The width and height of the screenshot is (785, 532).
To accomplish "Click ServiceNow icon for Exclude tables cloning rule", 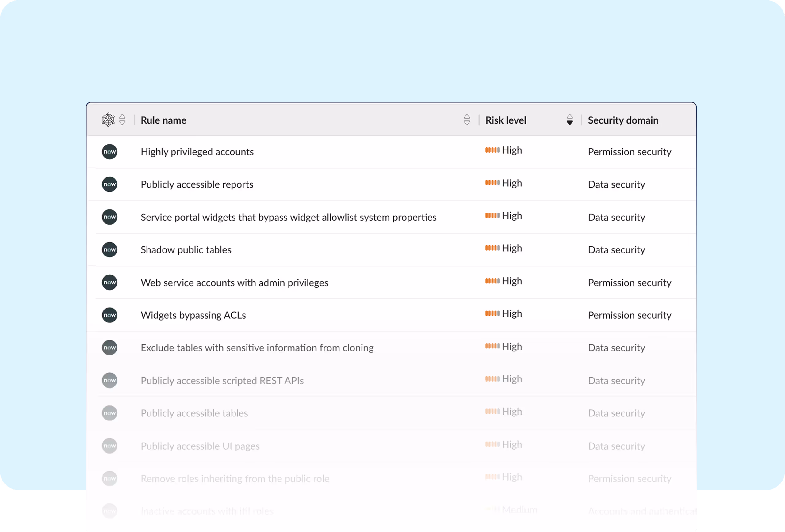I will point(109,348).
